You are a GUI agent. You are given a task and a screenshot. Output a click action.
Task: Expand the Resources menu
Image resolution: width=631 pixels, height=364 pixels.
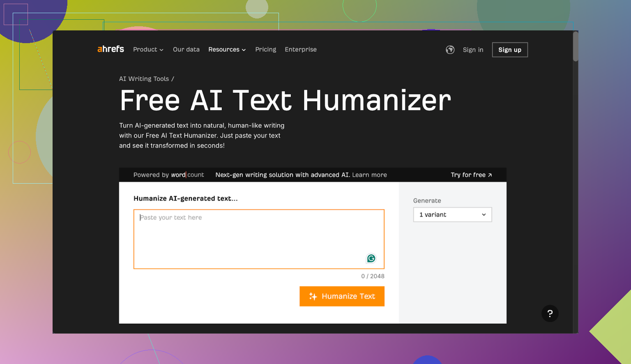(x=227, y=50)
